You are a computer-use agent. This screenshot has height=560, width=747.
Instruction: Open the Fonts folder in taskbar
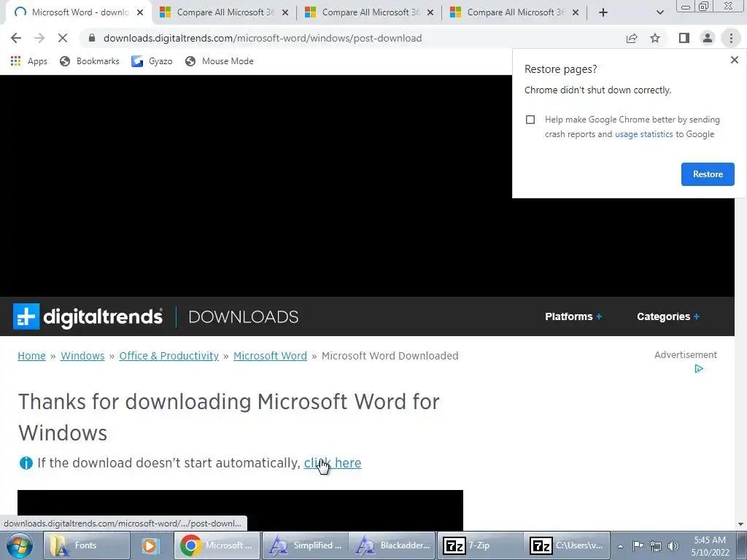pos(87,545)
